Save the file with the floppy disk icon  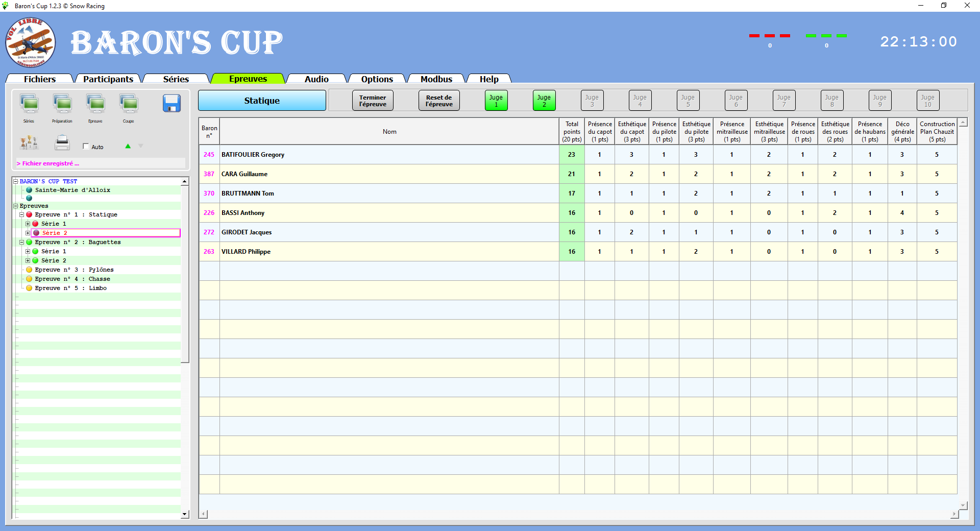click(172, 104)
